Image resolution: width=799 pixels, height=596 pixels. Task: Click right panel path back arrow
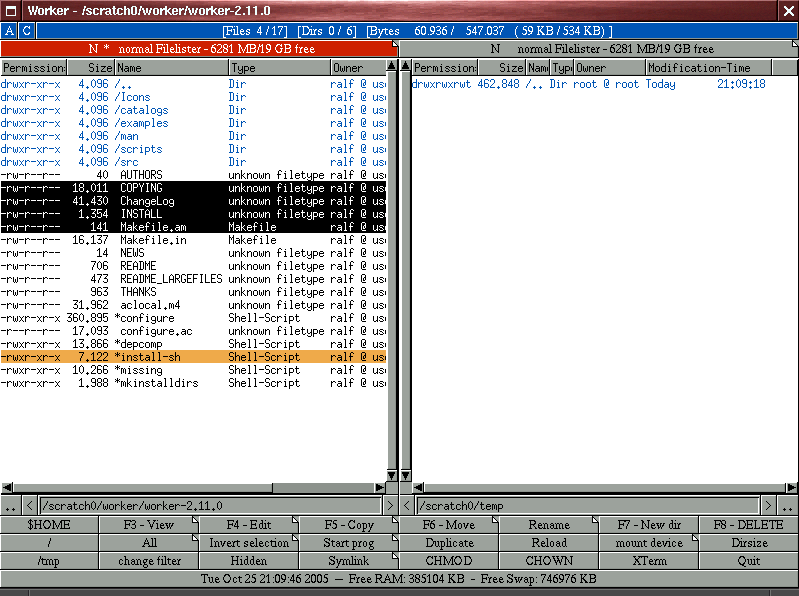pos(407,506)
